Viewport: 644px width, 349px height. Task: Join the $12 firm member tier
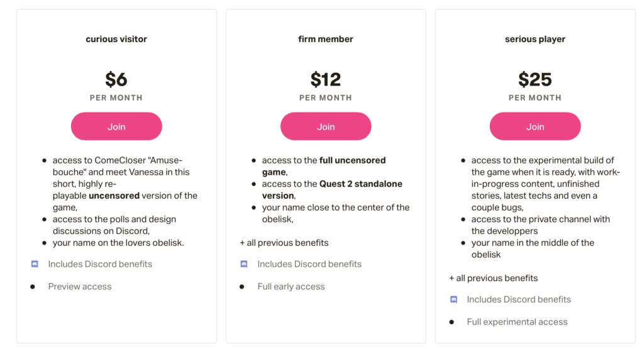click(x=326, y=126)
